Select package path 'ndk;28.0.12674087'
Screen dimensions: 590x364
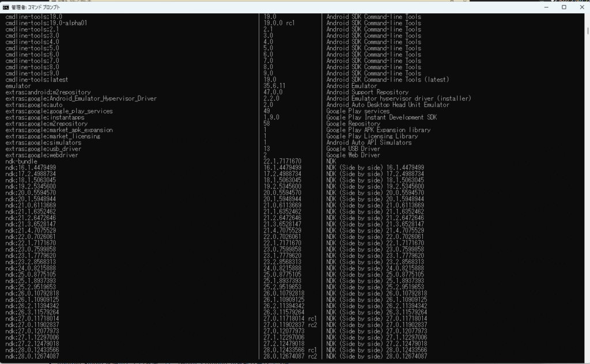(32, 357)
